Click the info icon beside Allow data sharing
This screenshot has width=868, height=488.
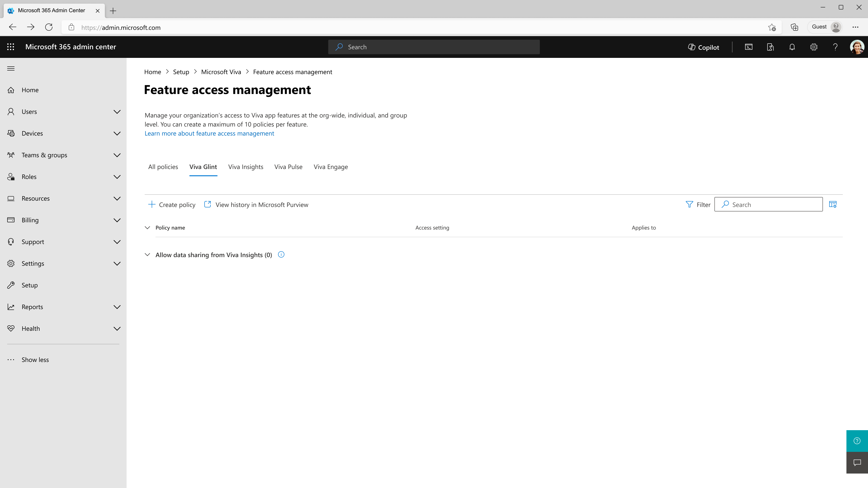pyautogui.click(x=281, y=255)
